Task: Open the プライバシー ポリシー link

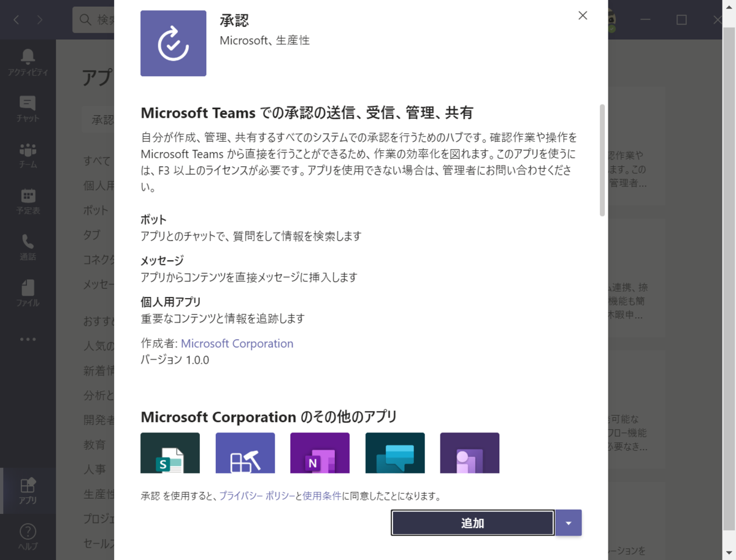Action: [x=257, y=496]
